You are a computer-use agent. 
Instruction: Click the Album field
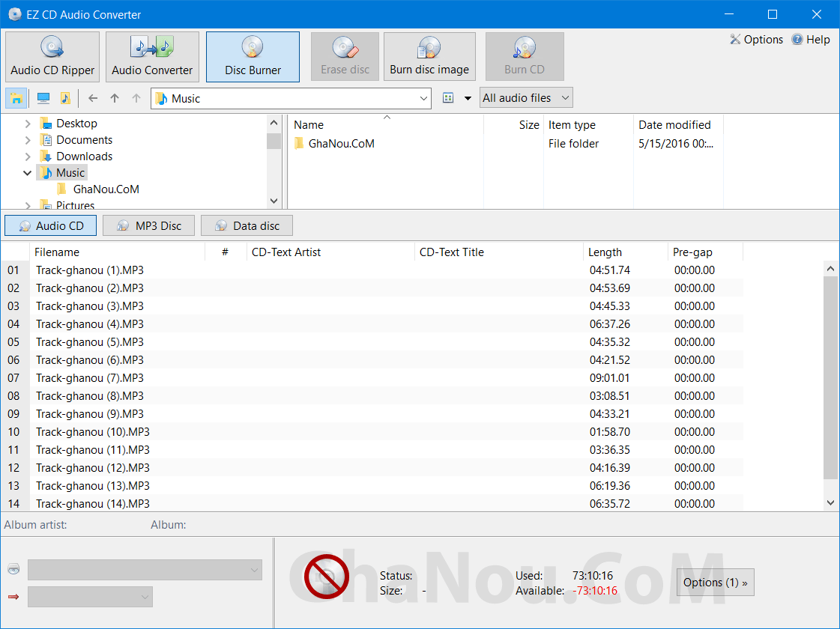168,525
